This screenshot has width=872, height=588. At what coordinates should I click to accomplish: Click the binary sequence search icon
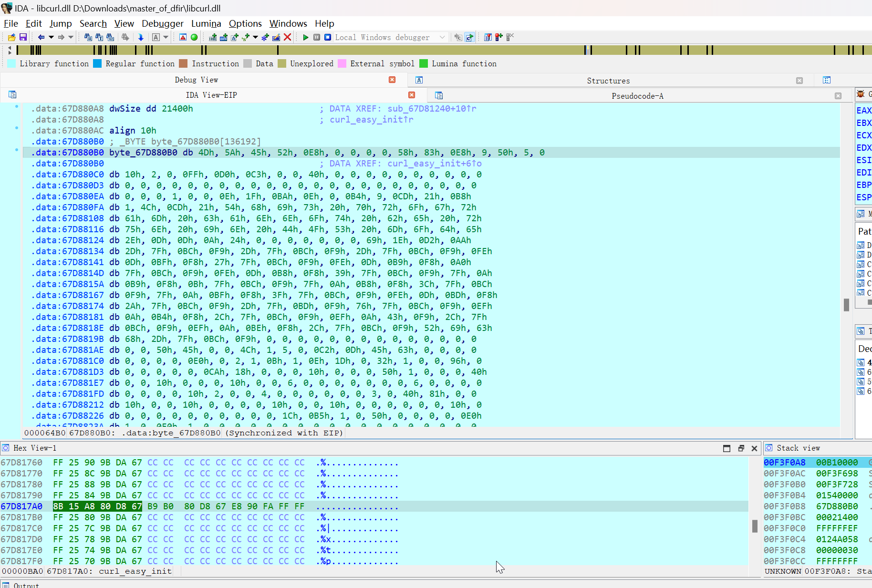tap(110, 37)
